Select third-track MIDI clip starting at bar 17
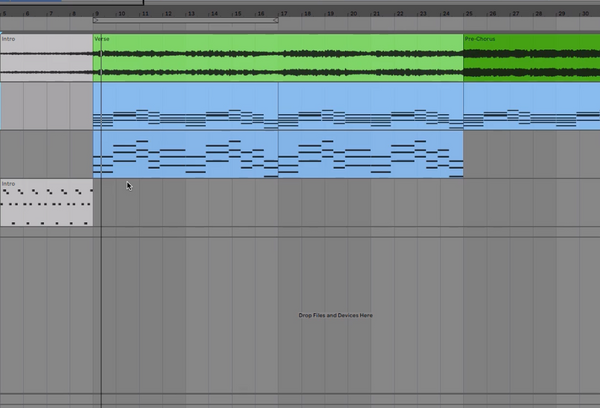This screenshot has width=600, height=408. coord(371,154)
